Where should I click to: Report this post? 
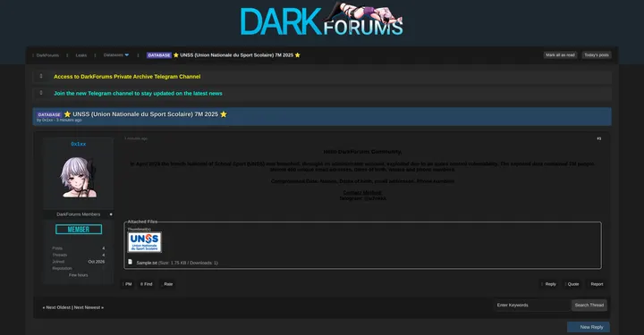(597, 284)
